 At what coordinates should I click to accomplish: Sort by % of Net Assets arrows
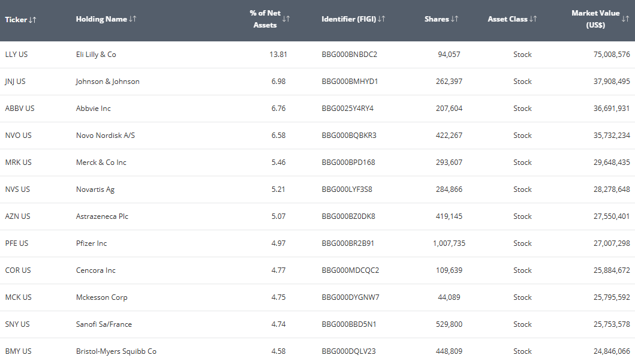coord(286,19)
